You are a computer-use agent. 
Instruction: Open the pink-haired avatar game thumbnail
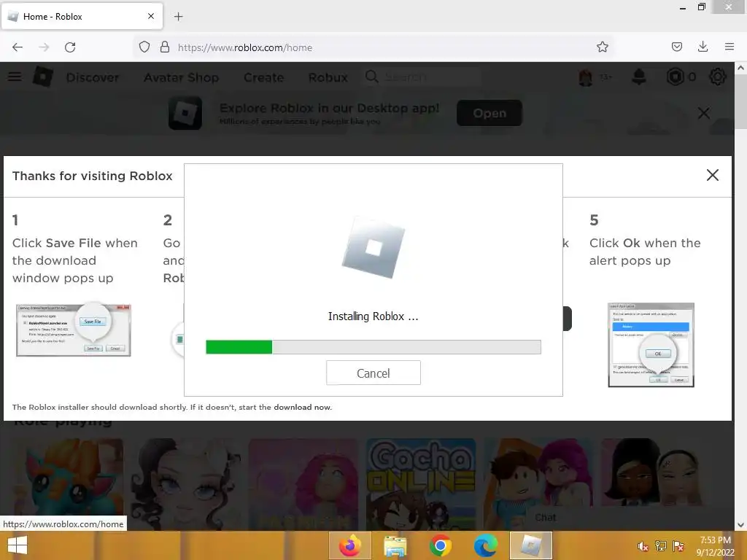[x=303, y=484]
